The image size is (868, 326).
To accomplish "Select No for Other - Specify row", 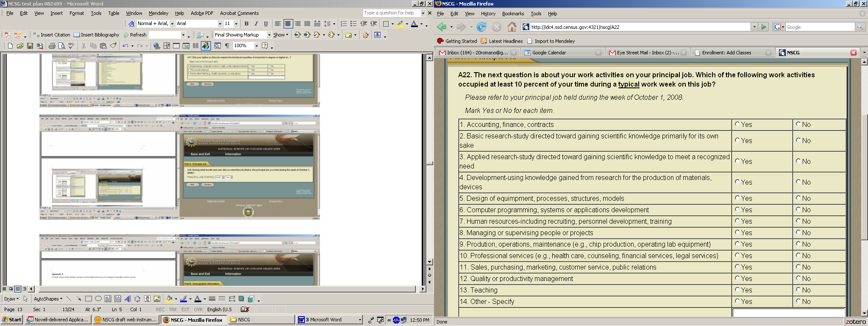I will point(798,301).
